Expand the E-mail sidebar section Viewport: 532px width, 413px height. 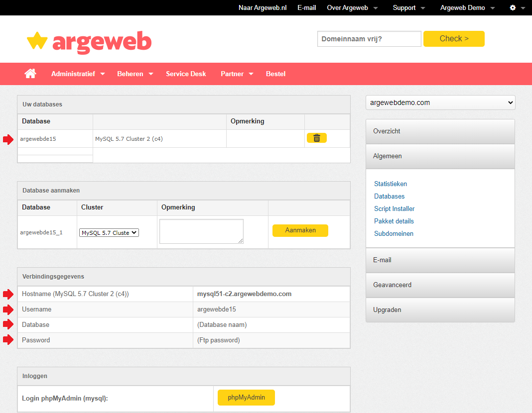[x=440, y=260]
